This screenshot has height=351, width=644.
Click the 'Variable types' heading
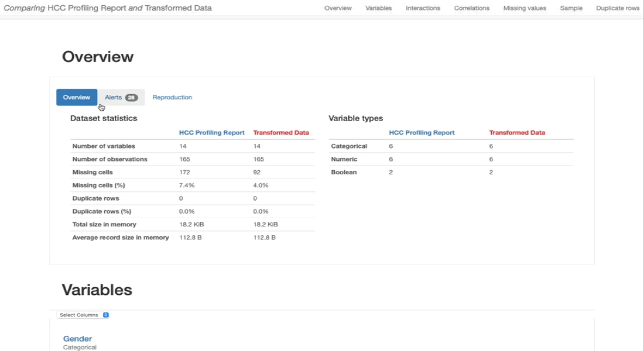(356, 118)
